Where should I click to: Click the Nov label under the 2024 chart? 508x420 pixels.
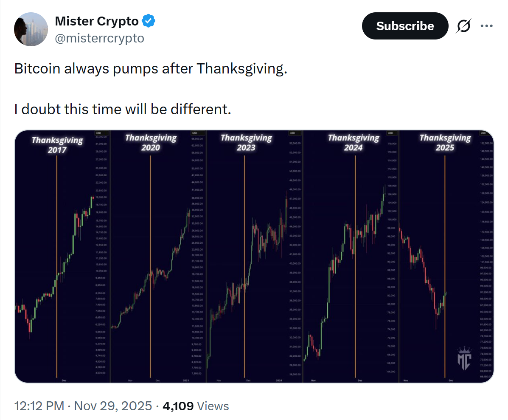click(x=313, y=381)
